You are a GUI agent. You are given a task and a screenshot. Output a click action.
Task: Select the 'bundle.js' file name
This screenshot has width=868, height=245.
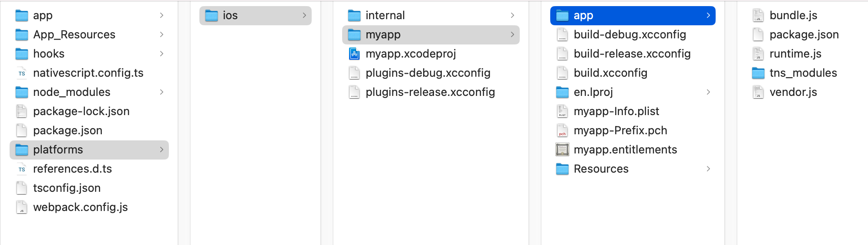(794, 15)
